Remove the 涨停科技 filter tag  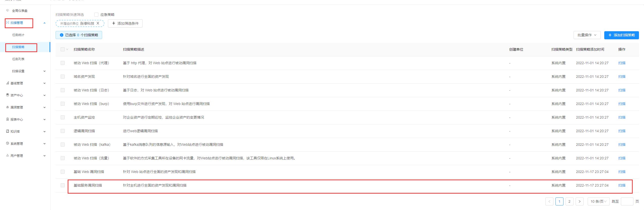click(x=98, y=23)
